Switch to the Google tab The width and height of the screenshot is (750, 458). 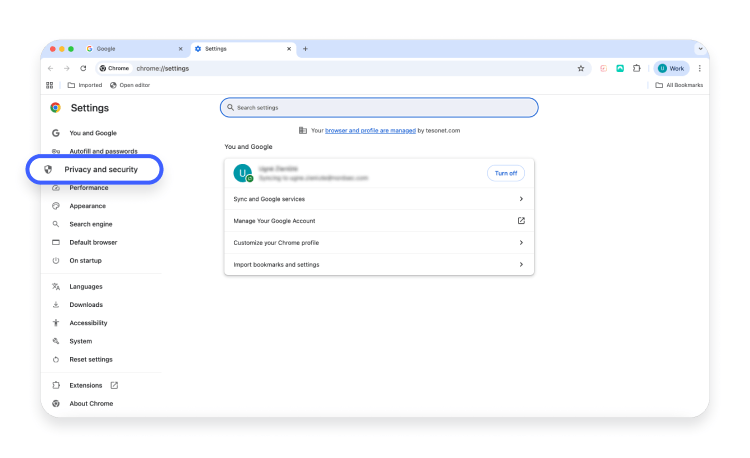pos(134,49)
